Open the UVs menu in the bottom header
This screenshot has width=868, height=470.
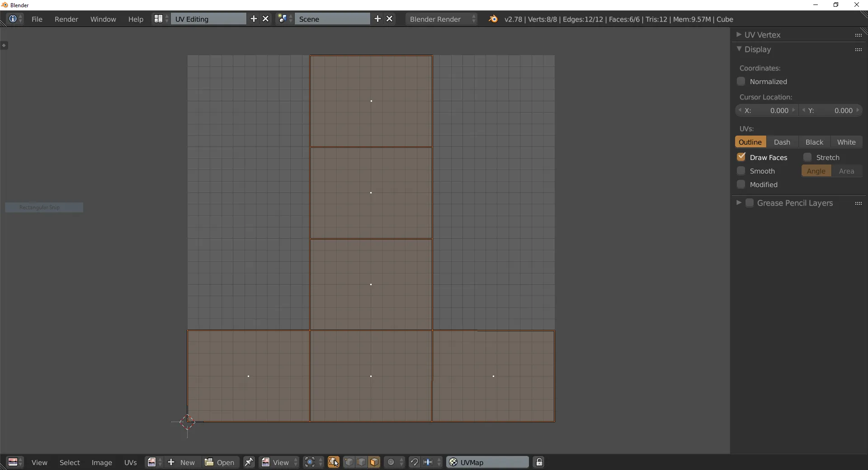(130, 462)
